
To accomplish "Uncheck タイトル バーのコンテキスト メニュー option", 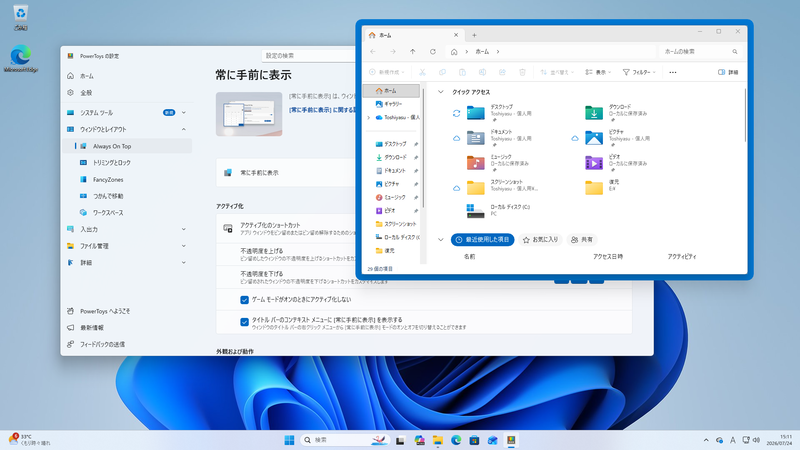I will [x=244, y=322].
